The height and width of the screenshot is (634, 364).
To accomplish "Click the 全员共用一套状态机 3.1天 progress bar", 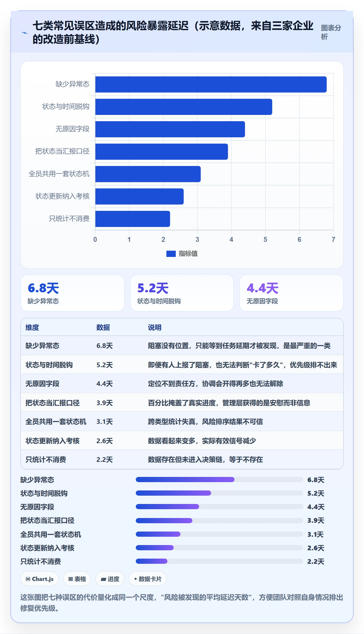I will pos(219,534).
